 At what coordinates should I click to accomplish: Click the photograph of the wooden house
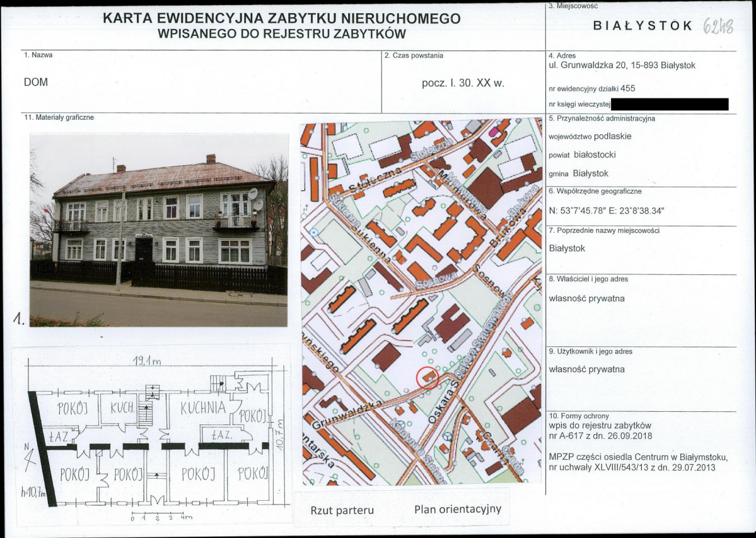point(154,227)
